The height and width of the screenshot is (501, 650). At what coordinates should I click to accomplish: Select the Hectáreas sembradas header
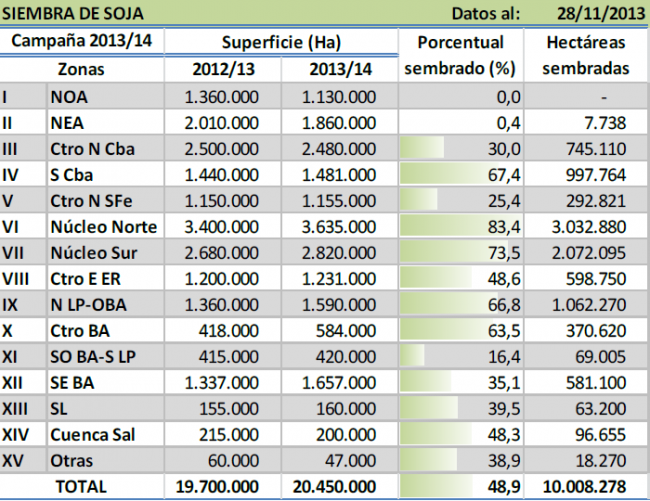(x=589, y=56)
